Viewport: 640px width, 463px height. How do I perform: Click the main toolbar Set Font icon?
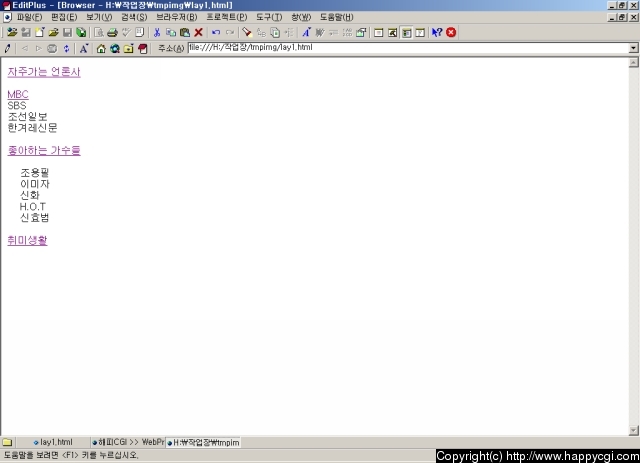(x=307, y=32)
